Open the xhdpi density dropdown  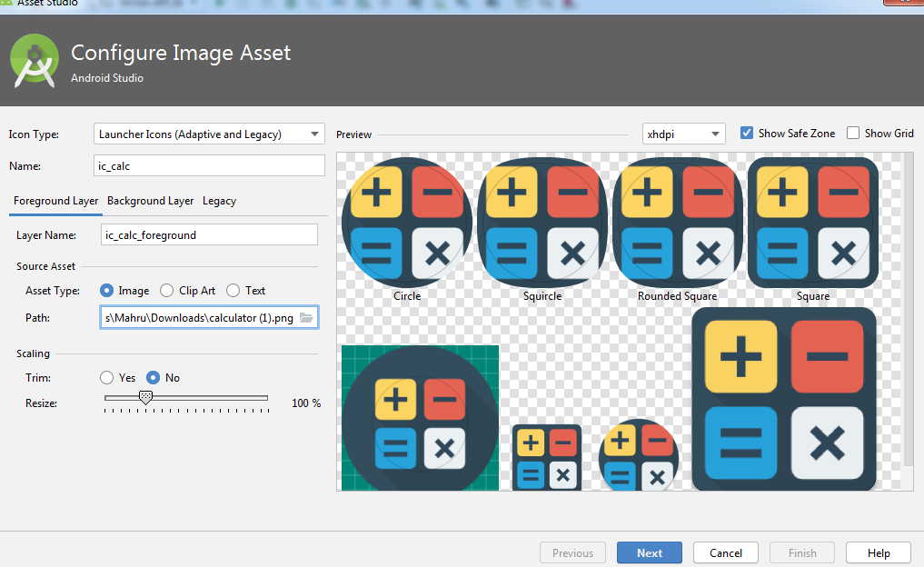click(683, 134)
